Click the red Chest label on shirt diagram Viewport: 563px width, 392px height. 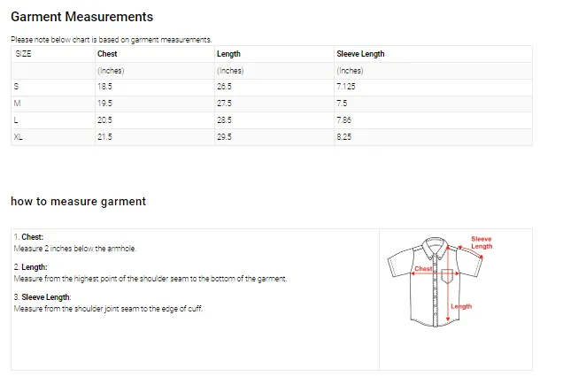click(423, 268)
